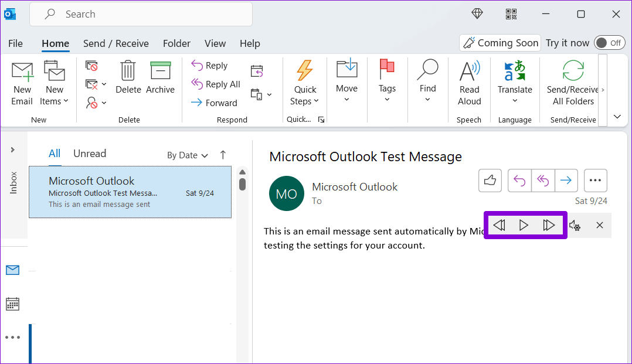
Task: Play the read aloud audio
Action: point(524,226)
